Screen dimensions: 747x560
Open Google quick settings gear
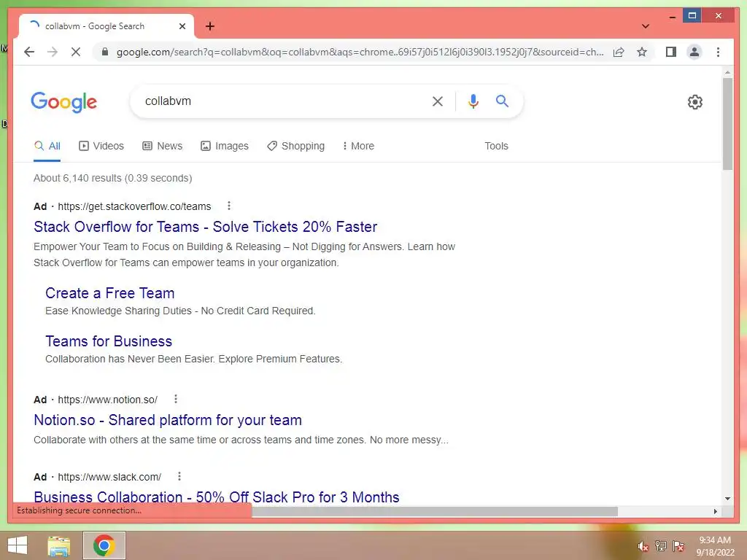(x=695, y=102)
